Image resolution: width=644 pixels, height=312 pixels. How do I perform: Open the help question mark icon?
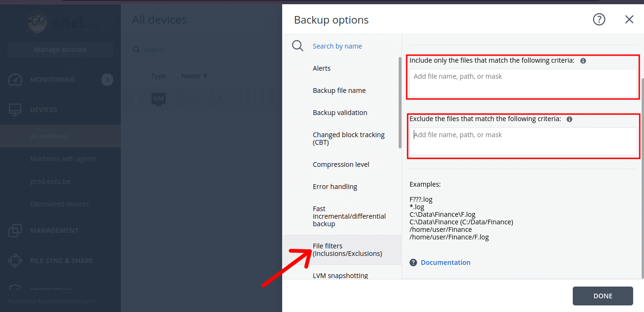click(x=599, y=19)
